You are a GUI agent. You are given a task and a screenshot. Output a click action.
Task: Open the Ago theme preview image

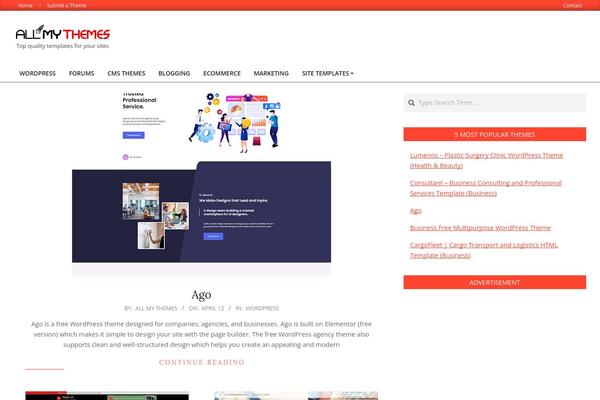pyautogui.click(x=201, y=184)
